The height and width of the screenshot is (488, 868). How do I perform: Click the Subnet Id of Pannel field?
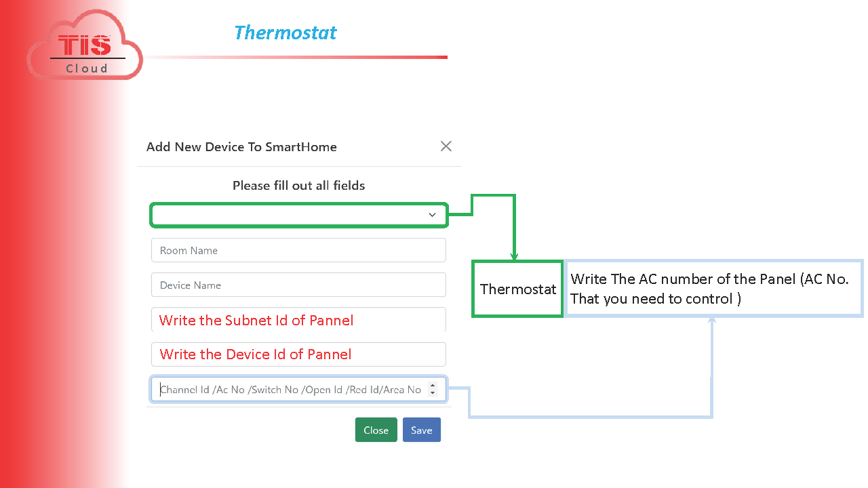click(x=298, y=320)
